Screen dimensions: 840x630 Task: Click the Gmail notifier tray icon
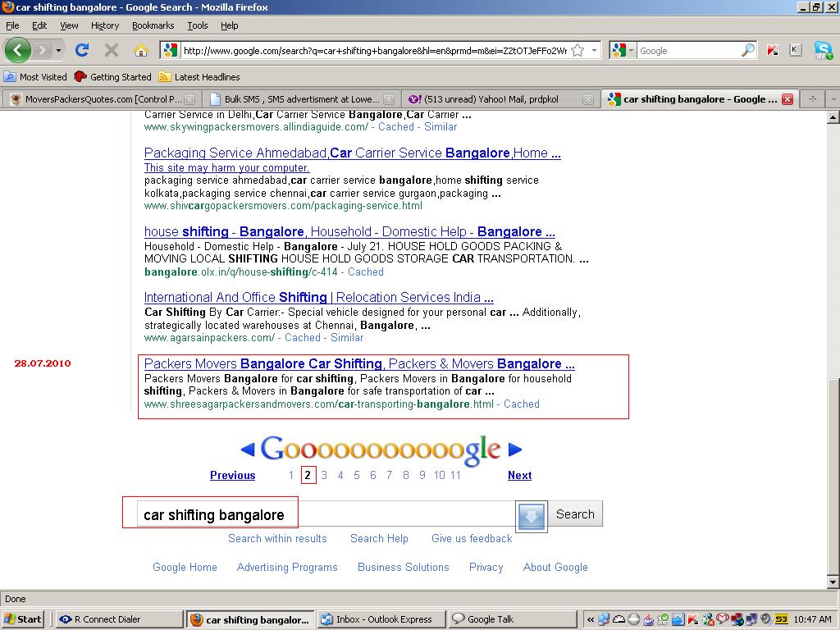pyautogui.click(x=722, y=619)
